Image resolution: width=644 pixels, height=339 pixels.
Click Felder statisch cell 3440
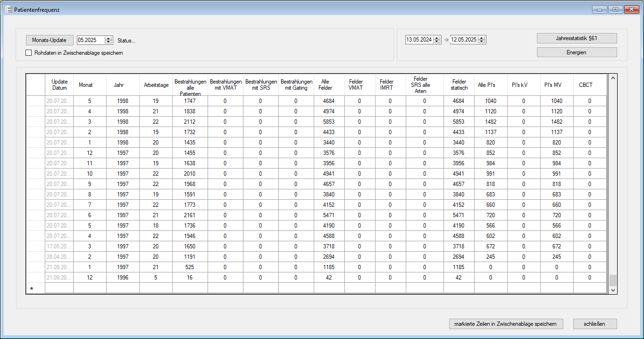pyautogui.click(x=459, y=142)
